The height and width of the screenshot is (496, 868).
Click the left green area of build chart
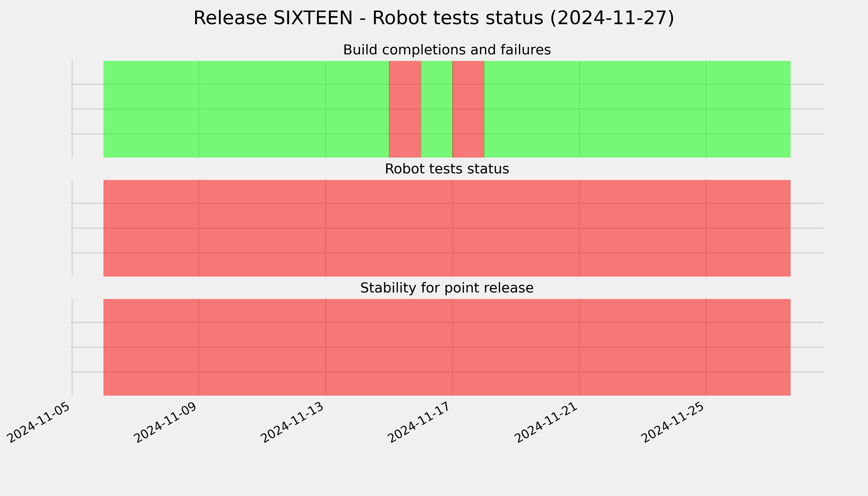point(246,109)
